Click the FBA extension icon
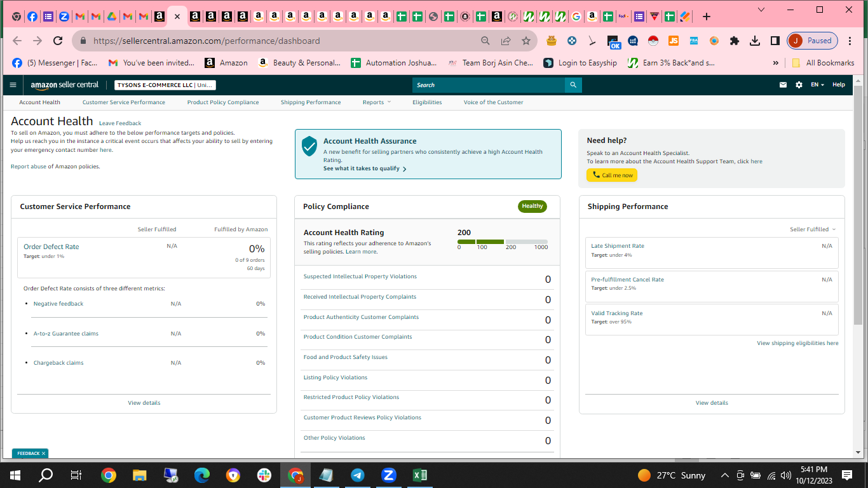868x488 pixels. click(x=694, y=41)
